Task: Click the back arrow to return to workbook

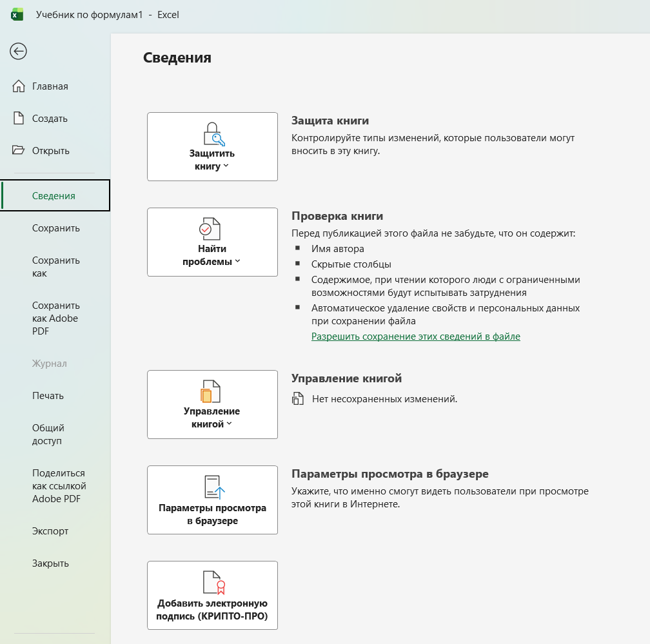Action: tap(18, 52)
